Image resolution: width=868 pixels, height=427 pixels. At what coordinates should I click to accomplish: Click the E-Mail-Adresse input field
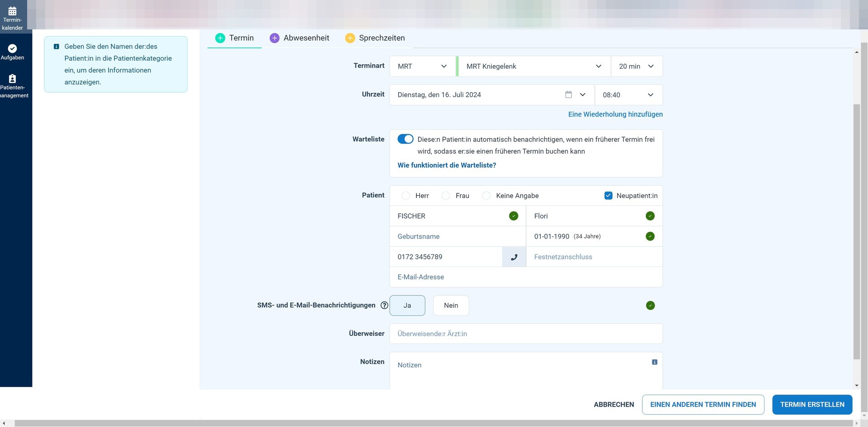(x=526, y=277)
